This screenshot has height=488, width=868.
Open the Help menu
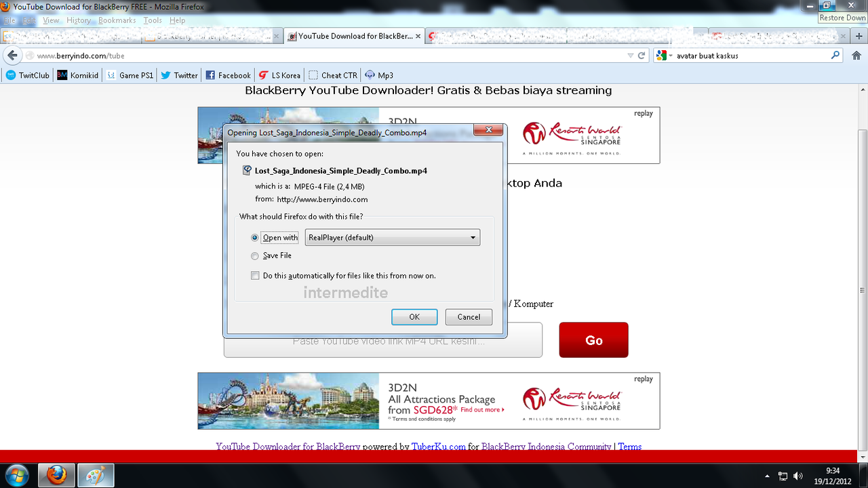pyautogui.click(x=177, y=20)
